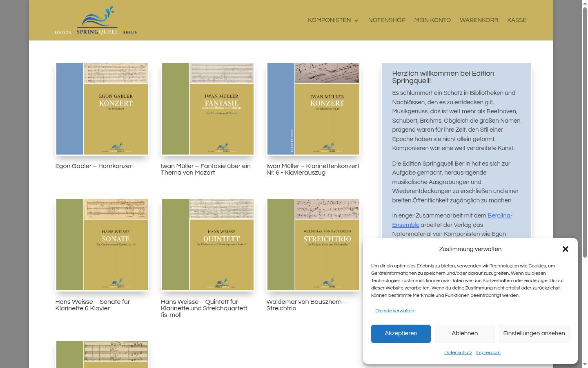Screen dimensions: 588x368
Task: Open Hans Weisse Sonate cover thumbnail
Action: (x=102, y=245)
